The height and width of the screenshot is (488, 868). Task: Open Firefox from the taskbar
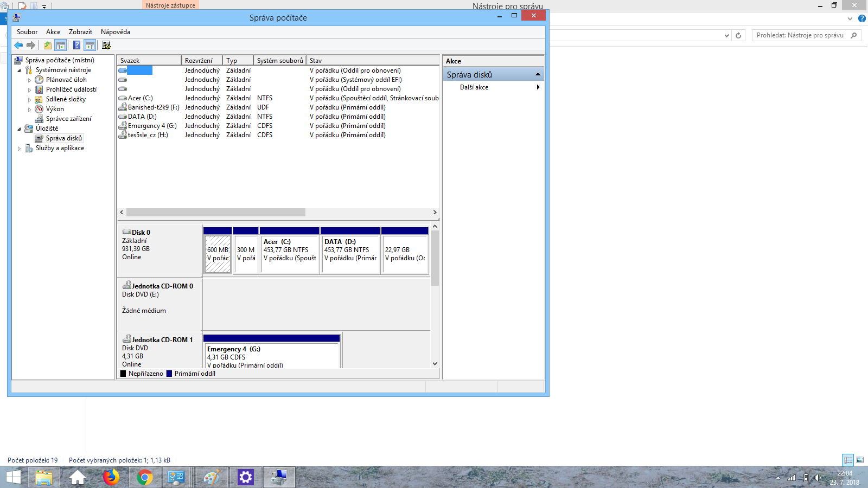point(111,477)
